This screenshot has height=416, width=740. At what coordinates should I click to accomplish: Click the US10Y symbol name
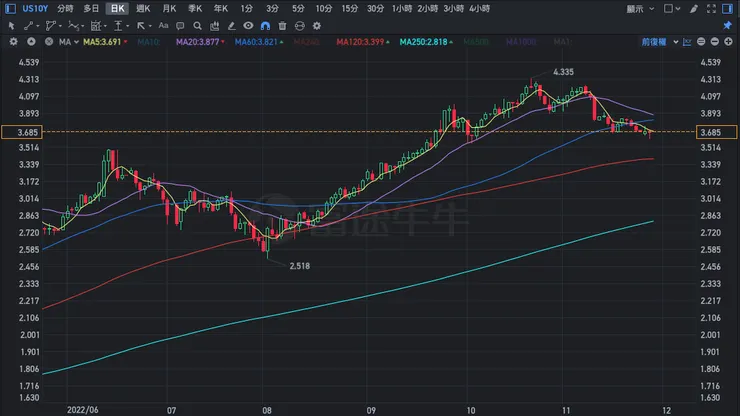click(x=35, y=8)
